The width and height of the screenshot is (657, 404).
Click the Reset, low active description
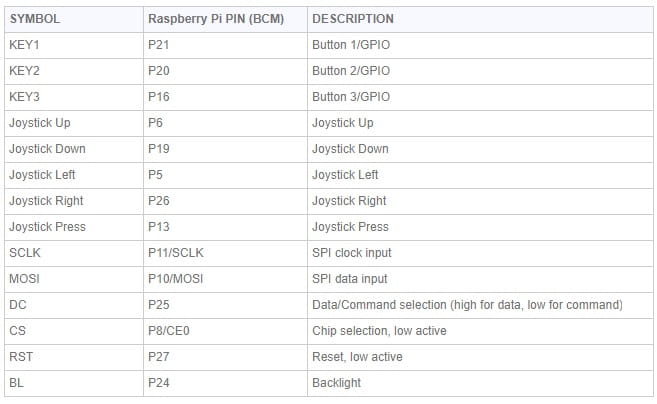click(x=358, y=357)
